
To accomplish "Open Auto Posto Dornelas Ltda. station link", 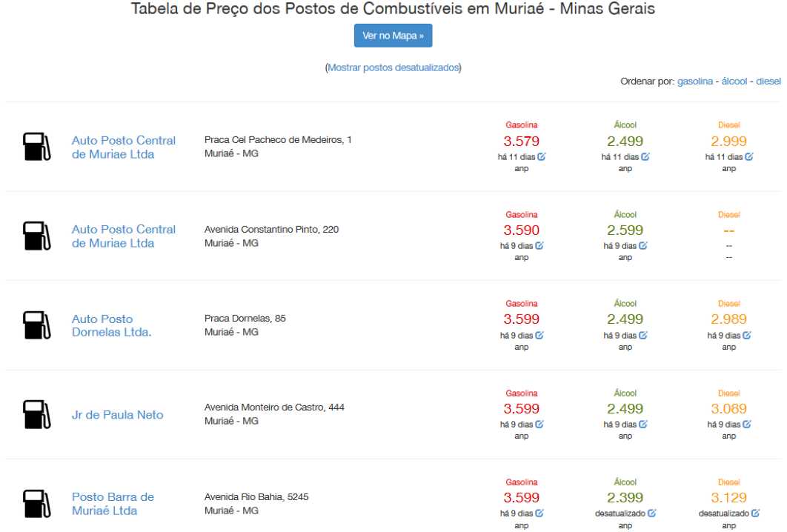I will [111, 325].
